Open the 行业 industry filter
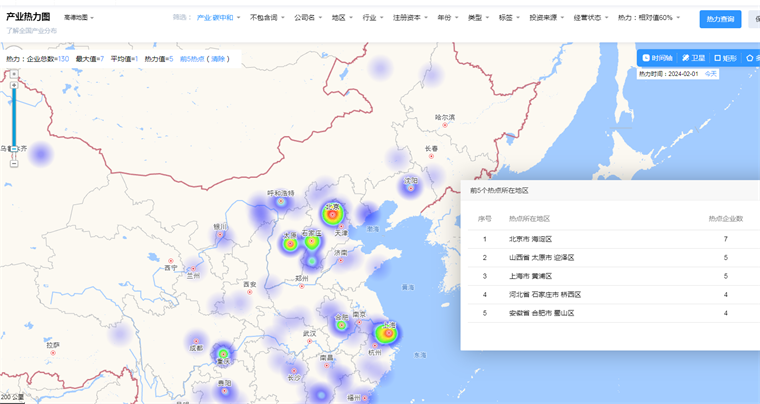Screen dimensions: 760x404 (373, 17)
